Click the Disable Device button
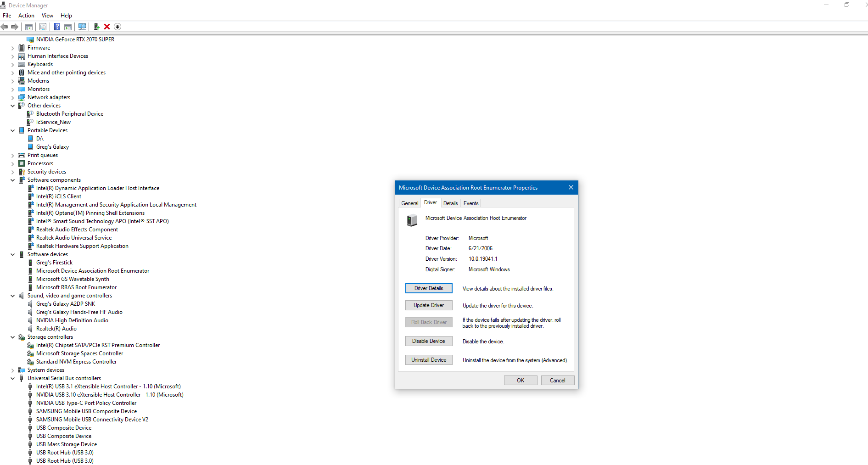 coord(429,341)
